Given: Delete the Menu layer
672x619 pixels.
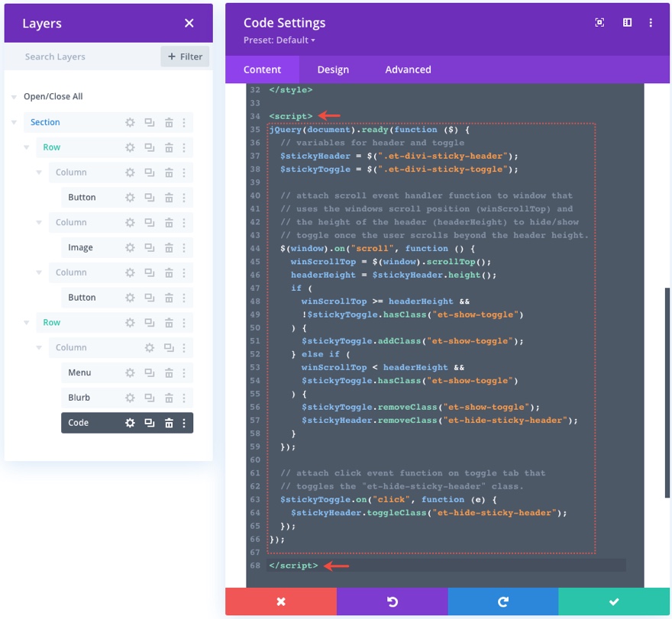Looking at the screenshot, I should pyautogui.click(x=169, y=372).
